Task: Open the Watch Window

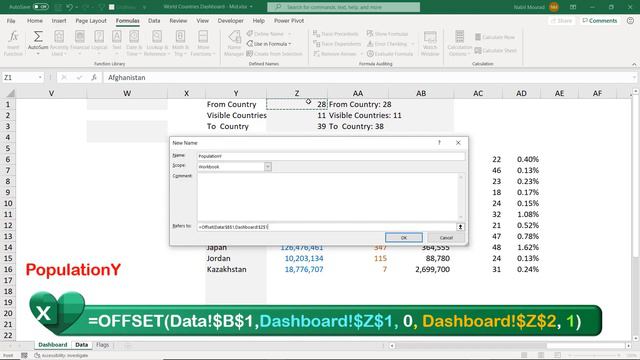Action: coord(430,43)
